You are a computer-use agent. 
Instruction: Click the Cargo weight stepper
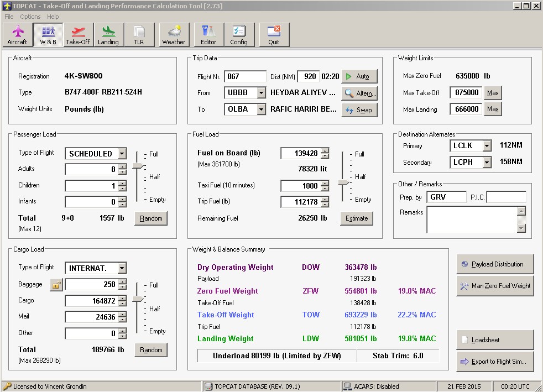tap(122, 301)
